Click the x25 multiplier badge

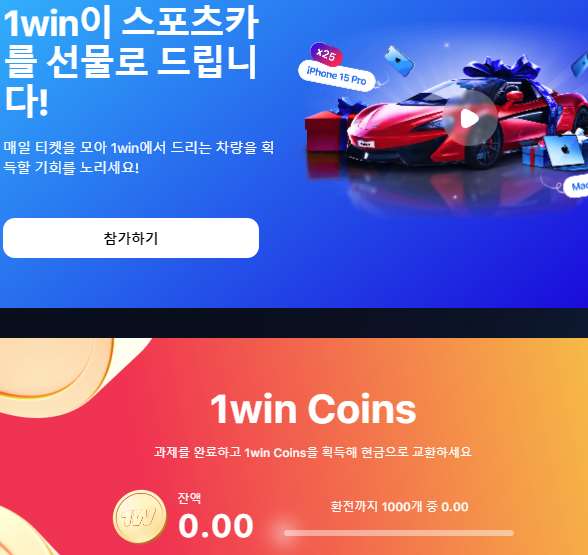tap(326, 55)
